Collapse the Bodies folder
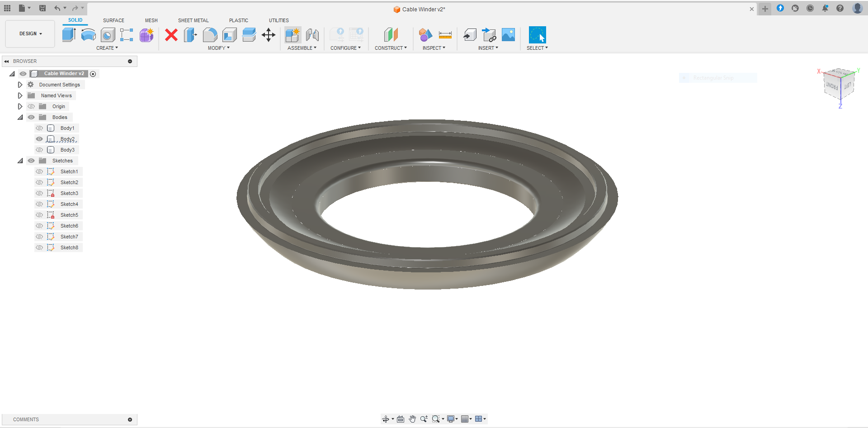This screenshot has width=868, height=428. [20, 117]
